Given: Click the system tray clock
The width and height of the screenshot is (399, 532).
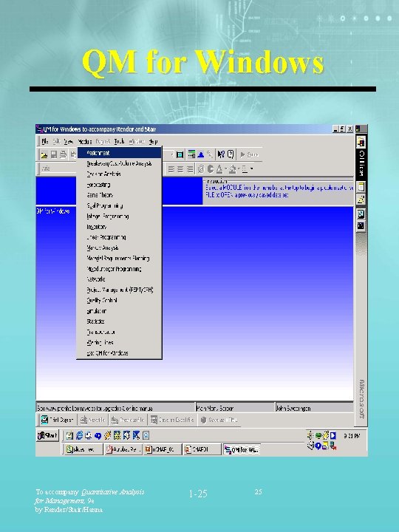Looking at the screenshot, I should 351,436.
